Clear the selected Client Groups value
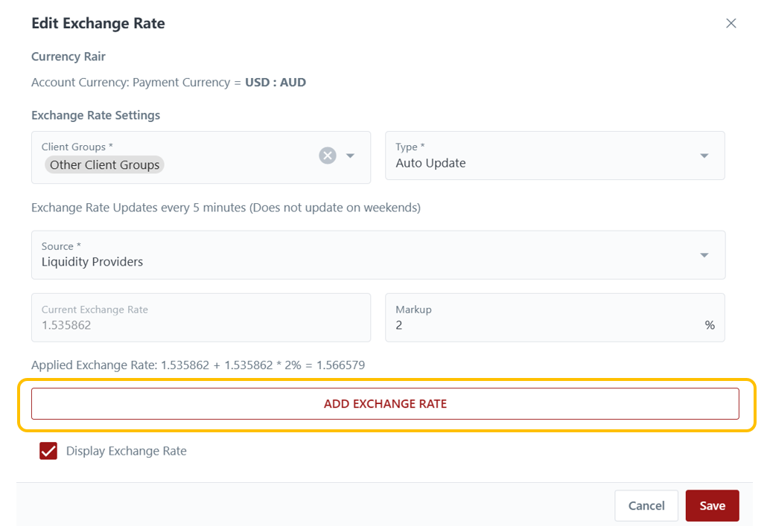767x532 pixels. coord(328,156)
